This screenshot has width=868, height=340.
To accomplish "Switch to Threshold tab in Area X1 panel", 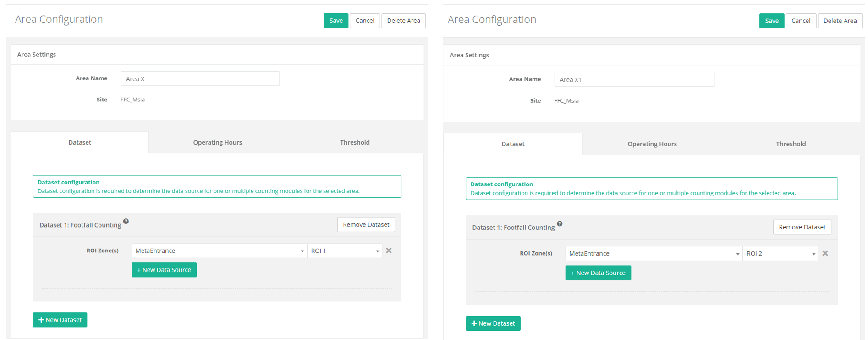I will [791, 144].
